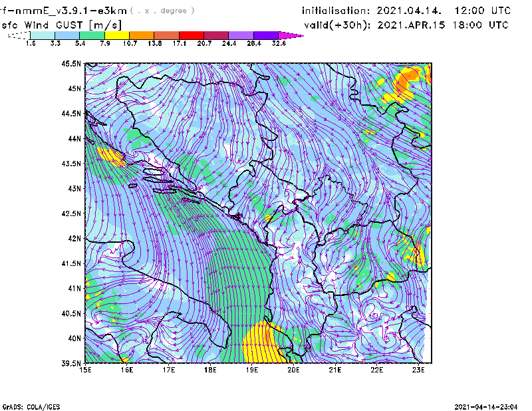Click the 44.5N latitude label

[x=71, y=113]
